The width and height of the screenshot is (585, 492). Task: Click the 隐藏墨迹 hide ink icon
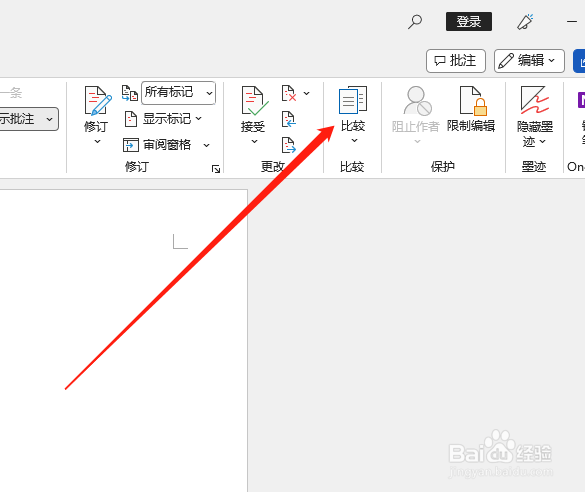click(x=535, y=100)
